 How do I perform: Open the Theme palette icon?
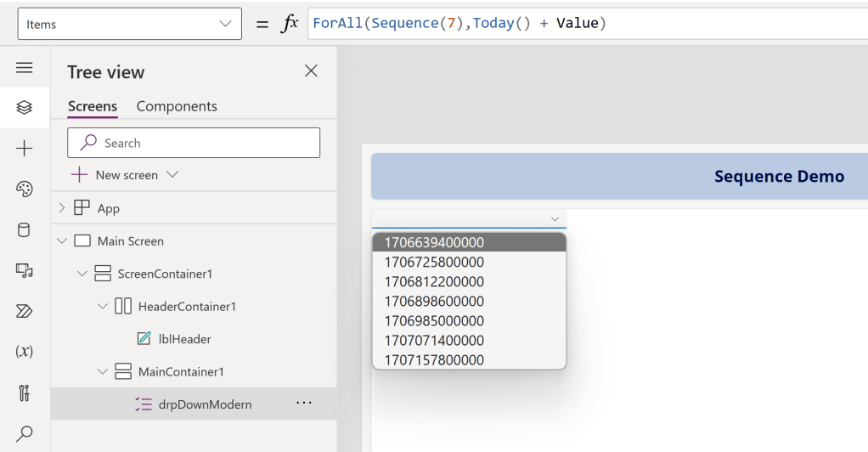24,189
